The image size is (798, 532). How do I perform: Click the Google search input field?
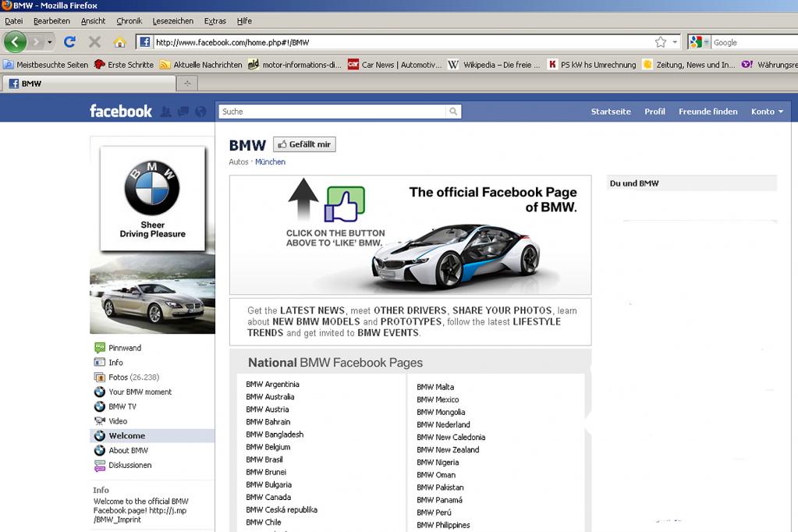[x=755, y=42]
